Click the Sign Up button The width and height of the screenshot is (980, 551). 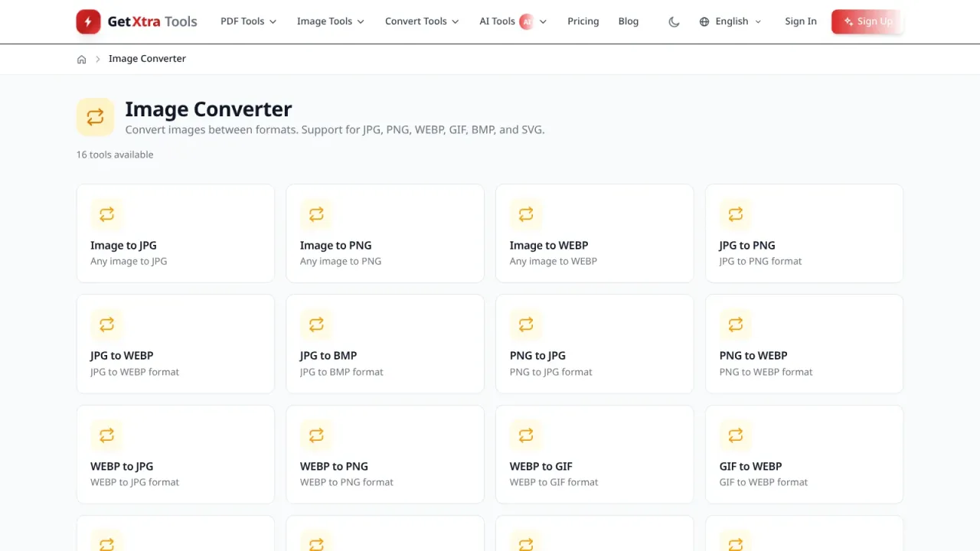(x=867, y=21)
